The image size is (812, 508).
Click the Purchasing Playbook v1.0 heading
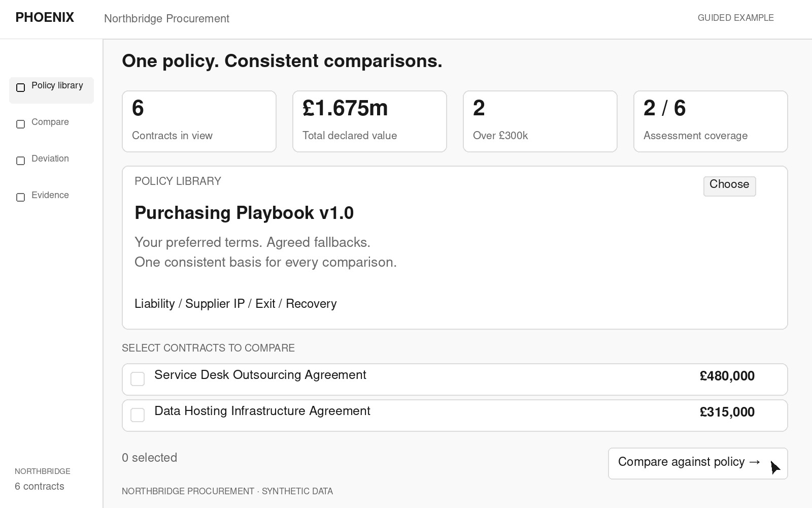pos(244,213)
